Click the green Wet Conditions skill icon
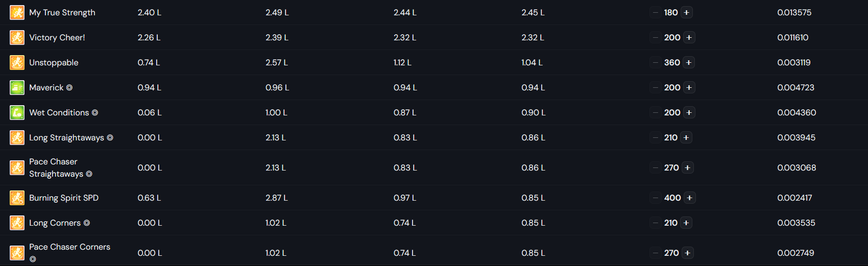 point(17,112)
